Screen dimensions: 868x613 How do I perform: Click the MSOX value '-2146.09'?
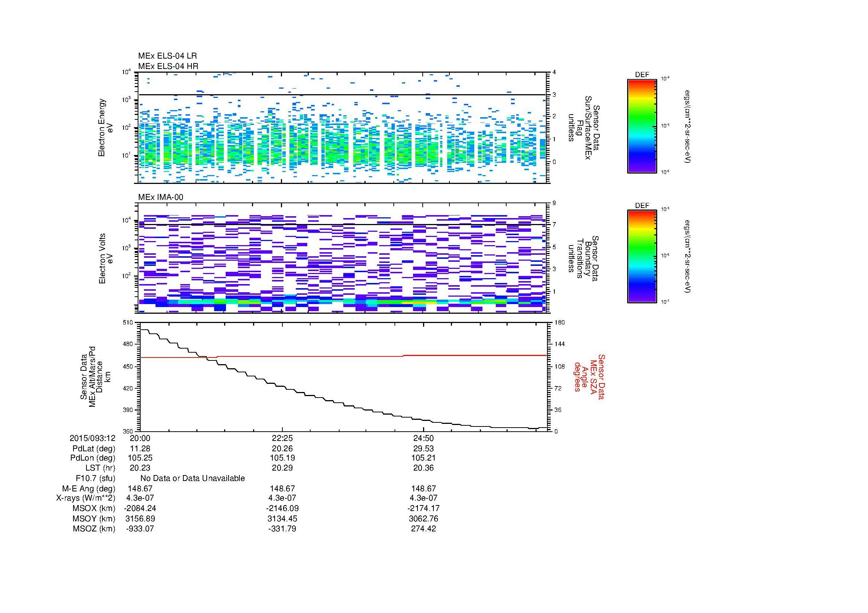click(282, 508)
